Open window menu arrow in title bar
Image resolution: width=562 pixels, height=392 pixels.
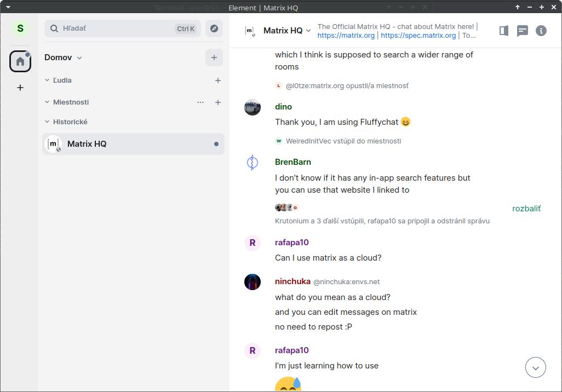point(8,7)
